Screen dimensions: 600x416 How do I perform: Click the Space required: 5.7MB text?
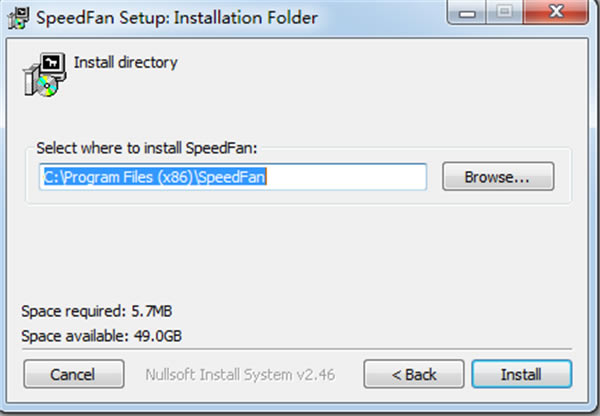point(96,311)
